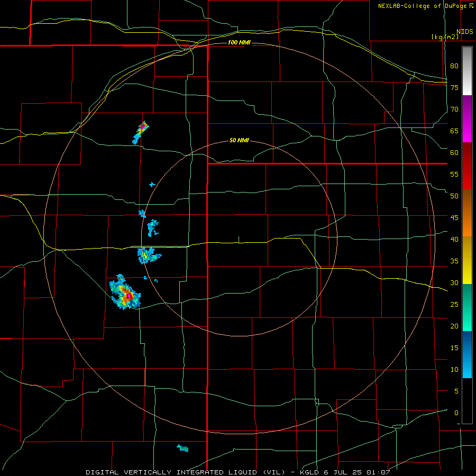This screenshot has height=476, width=476.
Task: Click the 25 value on color scale
Action: coord(454,304)
